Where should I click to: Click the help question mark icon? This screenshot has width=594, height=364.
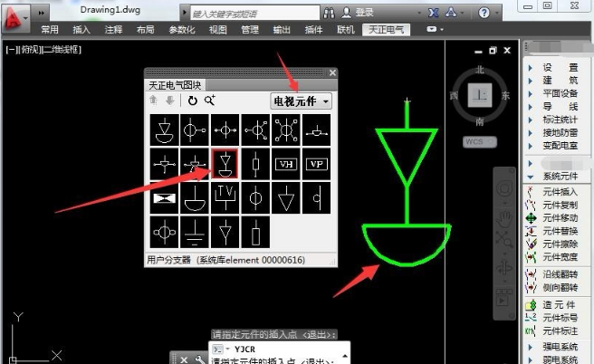coord(484,13)
